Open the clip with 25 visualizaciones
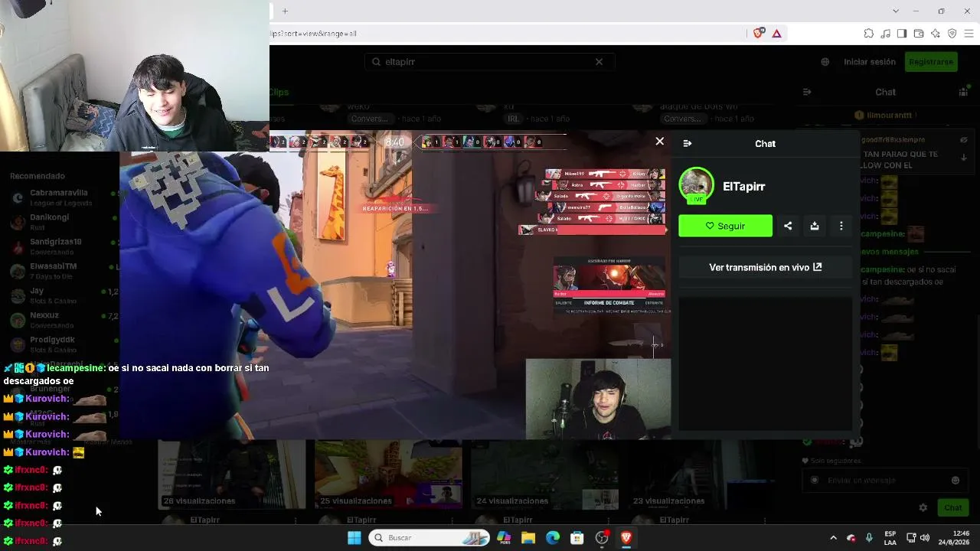980x551 pixels. 388,474
